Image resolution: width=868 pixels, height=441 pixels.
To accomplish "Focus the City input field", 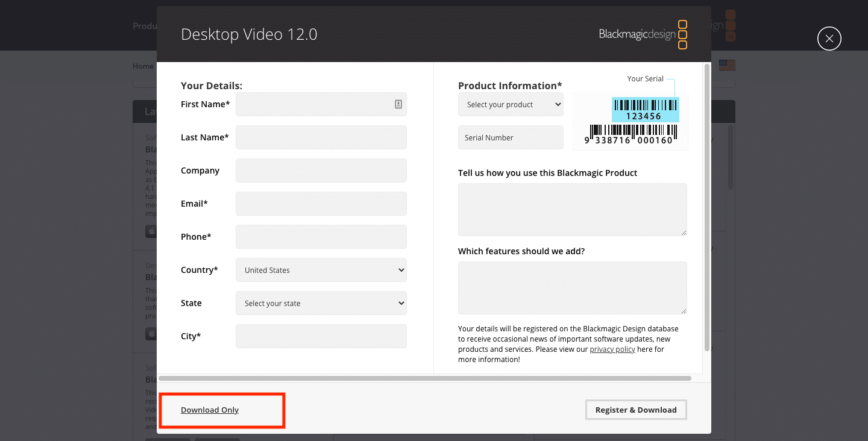I will 321,336.
